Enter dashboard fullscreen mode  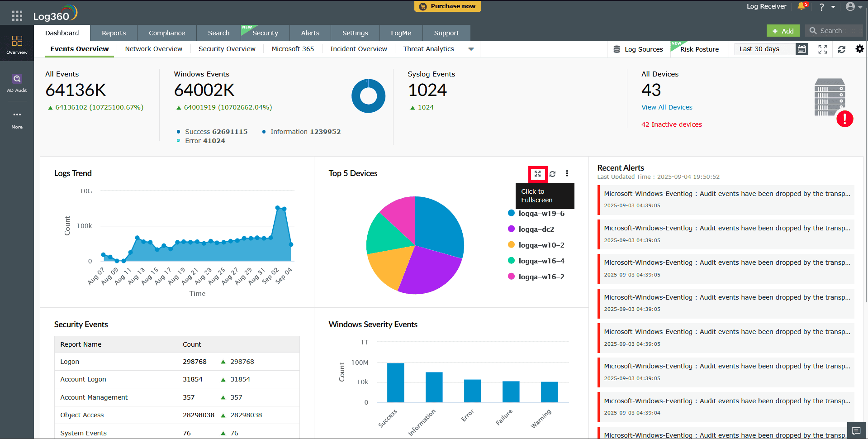pos(823,49)
